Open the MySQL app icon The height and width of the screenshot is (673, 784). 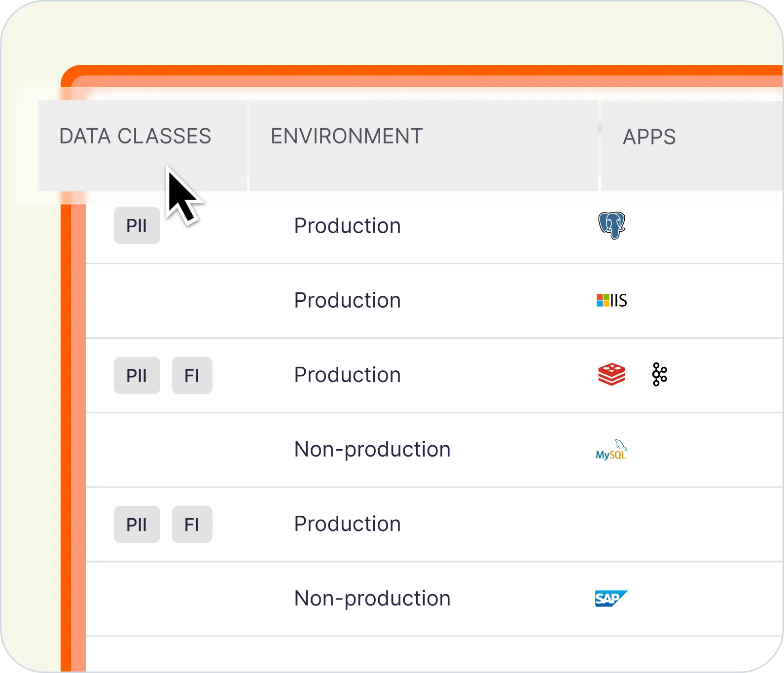[611, 450]
